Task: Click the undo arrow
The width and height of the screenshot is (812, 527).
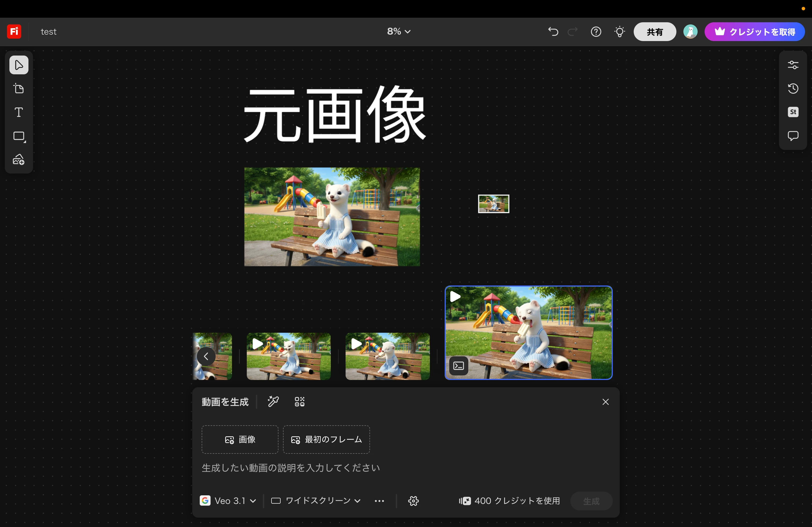Action: [553, 32]
